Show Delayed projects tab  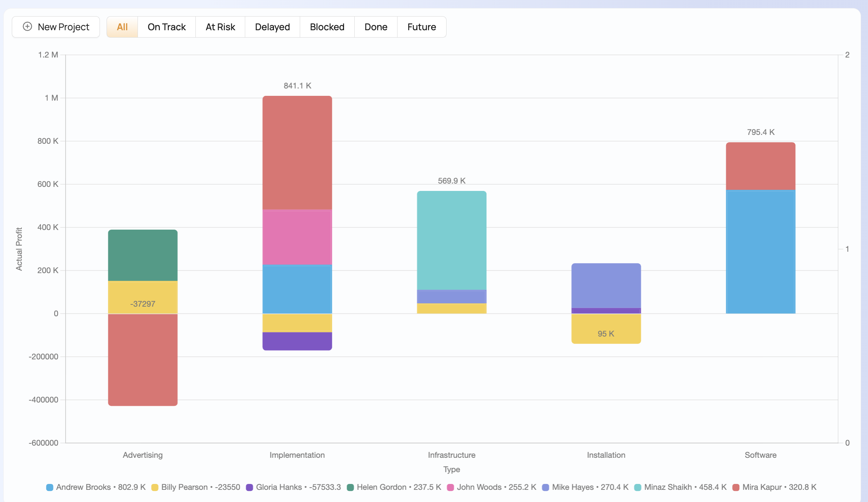(272, 27)
